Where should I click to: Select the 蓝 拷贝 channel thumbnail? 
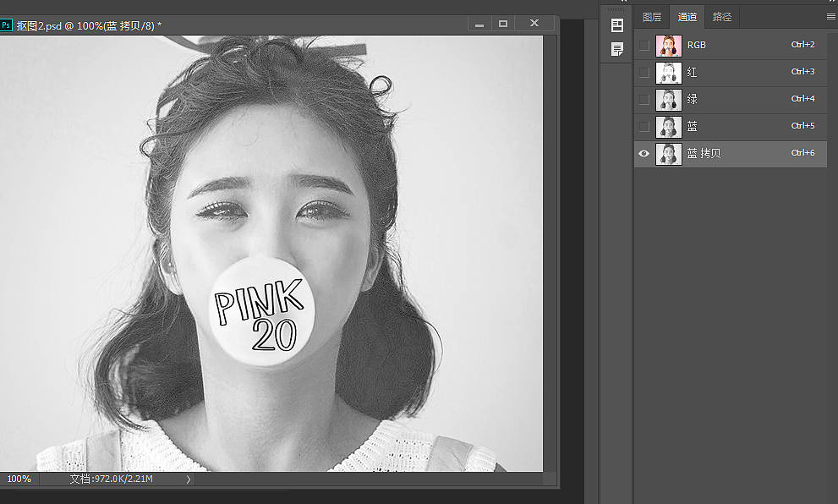[x=669, y=154]
